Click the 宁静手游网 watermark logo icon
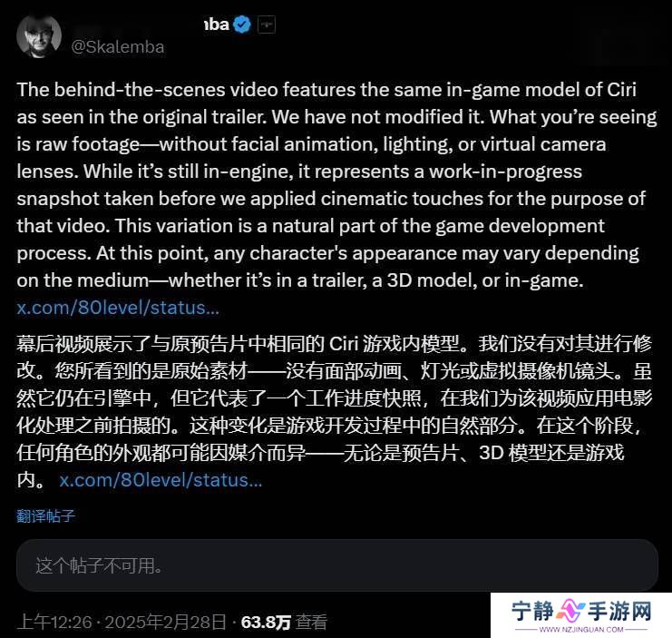 tap(570, 611)
